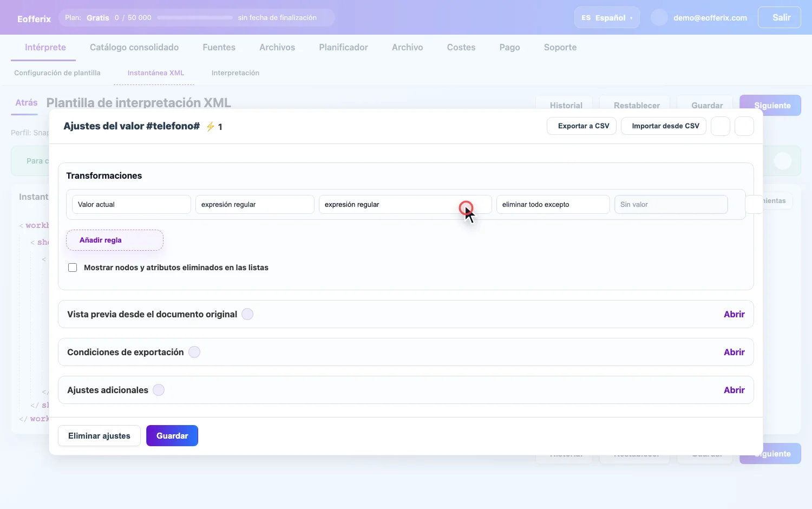Open the Costes tab

click(461, 48)
